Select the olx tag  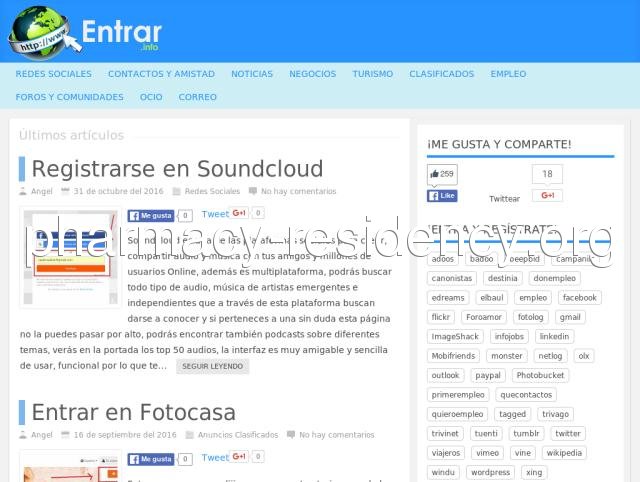[x=584, y=356]
